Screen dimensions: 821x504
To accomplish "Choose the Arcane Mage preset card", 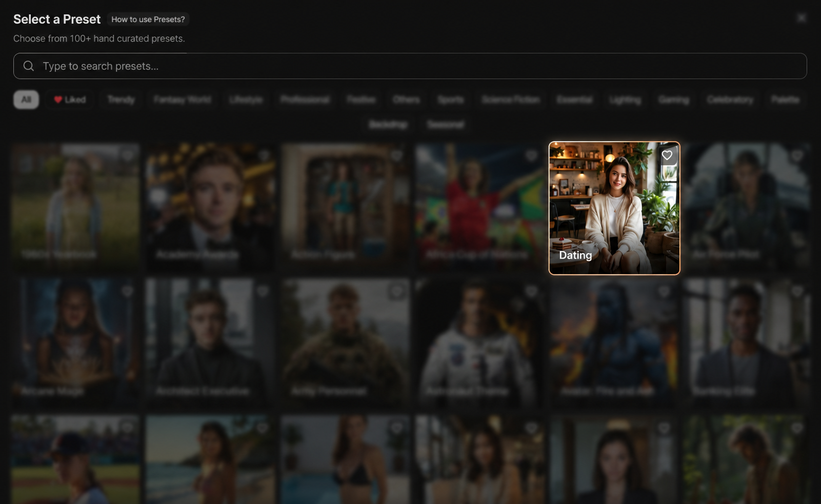I will pos(76,344).
